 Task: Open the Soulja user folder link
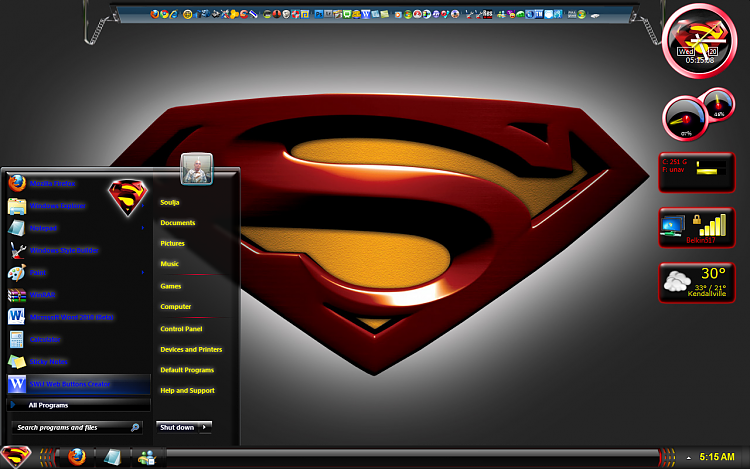[x=170, y=202]
